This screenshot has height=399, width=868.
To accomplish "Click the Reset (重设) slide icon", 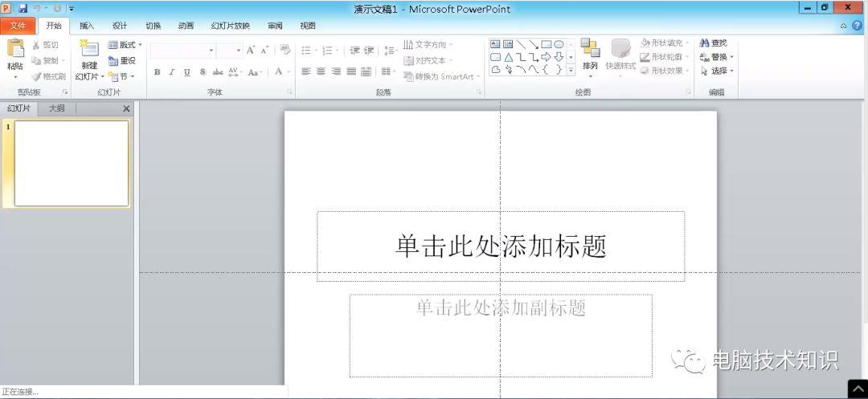I will pyautogui.click(x=113, y=61).
